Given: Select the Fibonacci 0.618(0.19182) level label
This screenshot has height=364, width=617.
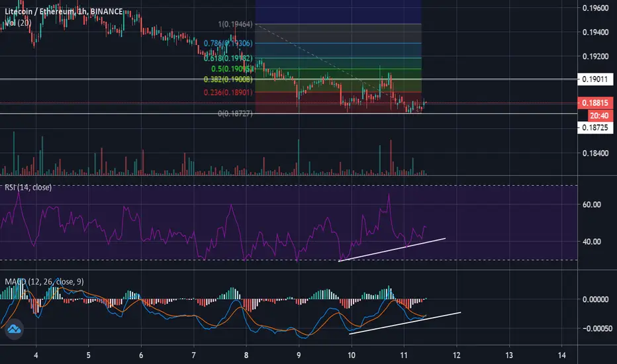Looking at the screenshot, I should [228, 58].
